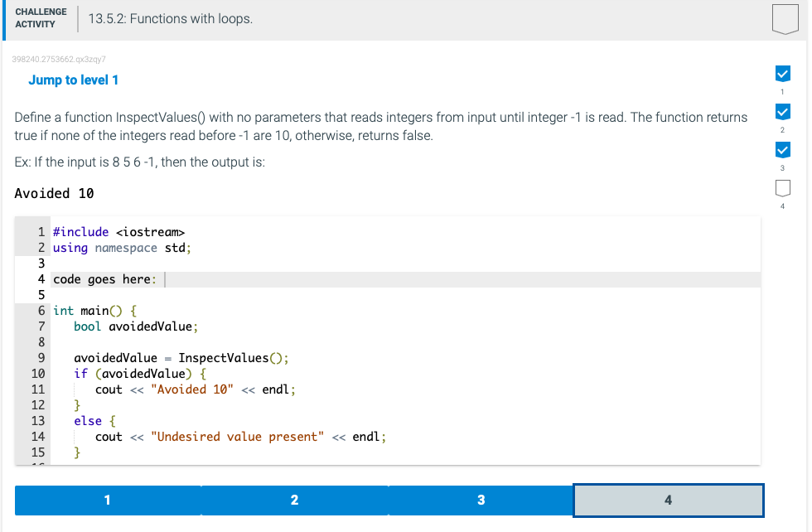Click the CHALLENGE ACTIVITY header label
812x532 pixels.
pyautogui.click(x=40, y=17)
